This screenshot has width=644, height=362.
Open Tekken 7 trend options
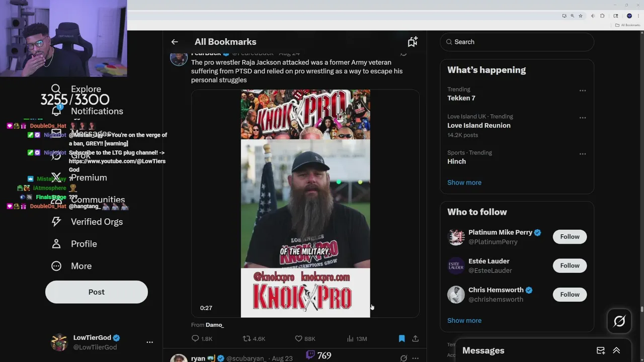tap(583, 90)
